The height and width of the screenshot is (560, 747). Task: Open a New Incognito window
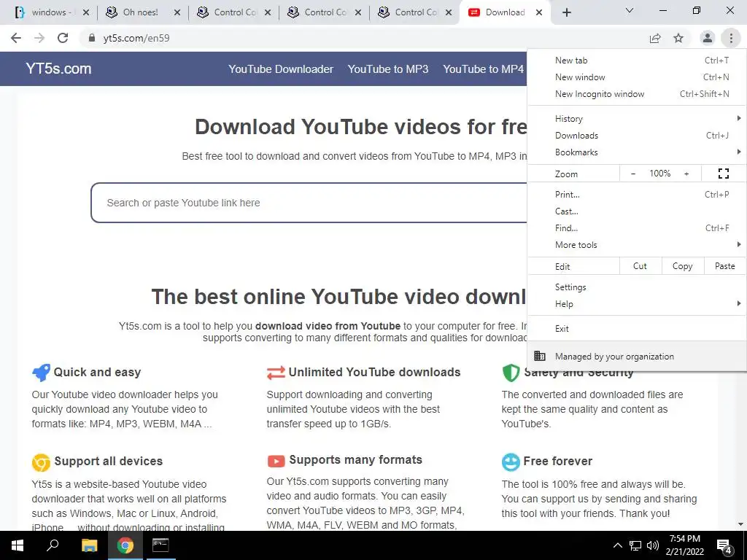tap(636, 94)
